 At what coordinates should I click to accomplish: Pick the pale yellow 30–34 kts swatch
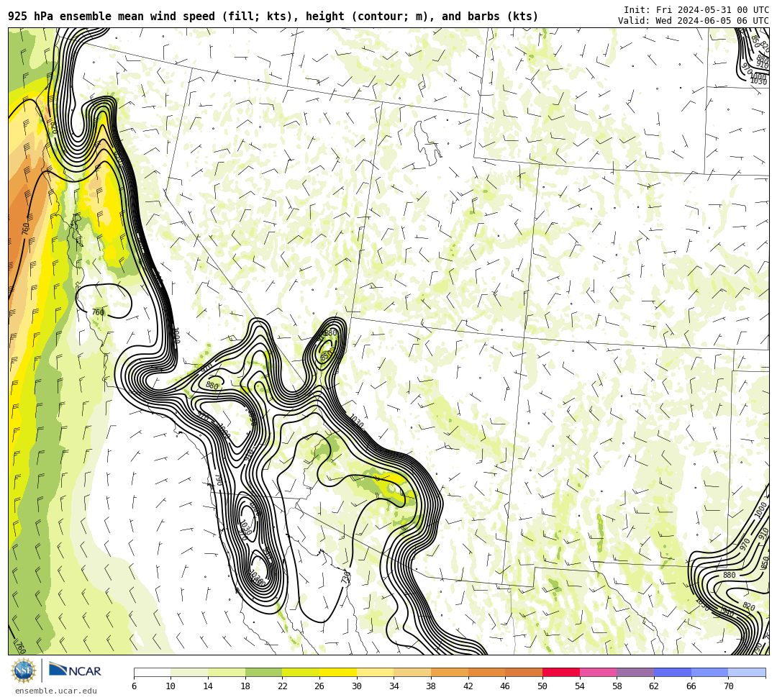click(x=375, y=672)
